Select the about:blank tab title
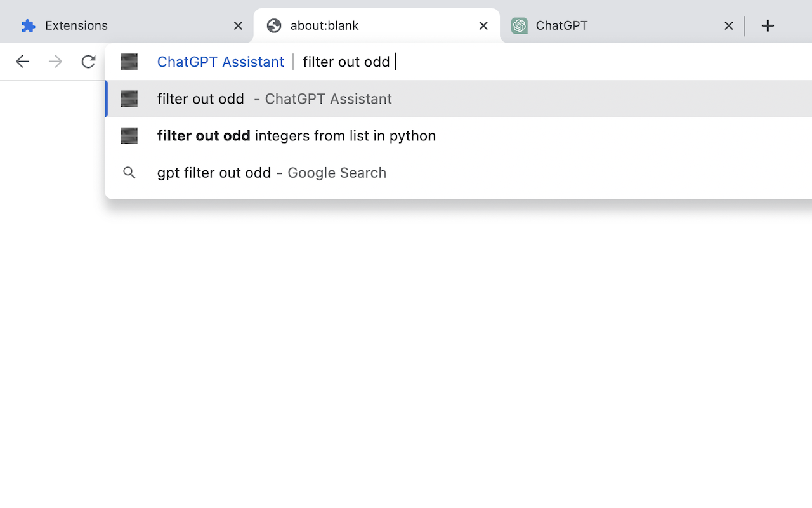 pos(324,26)
